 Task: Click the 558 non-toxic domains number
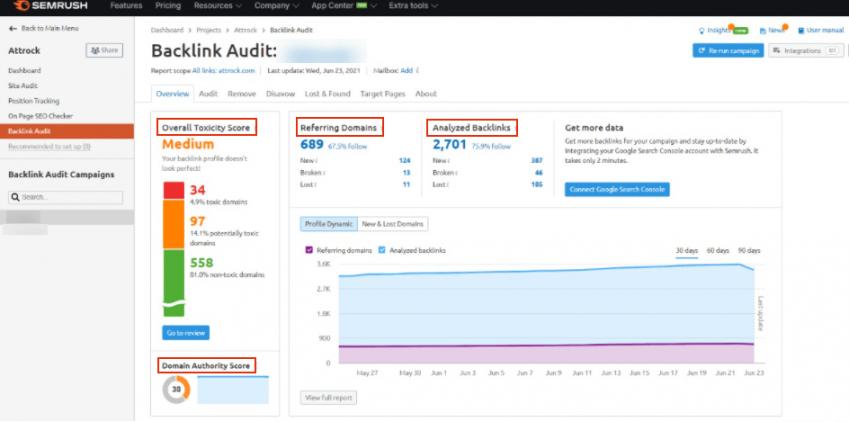(x=201, y=263)
